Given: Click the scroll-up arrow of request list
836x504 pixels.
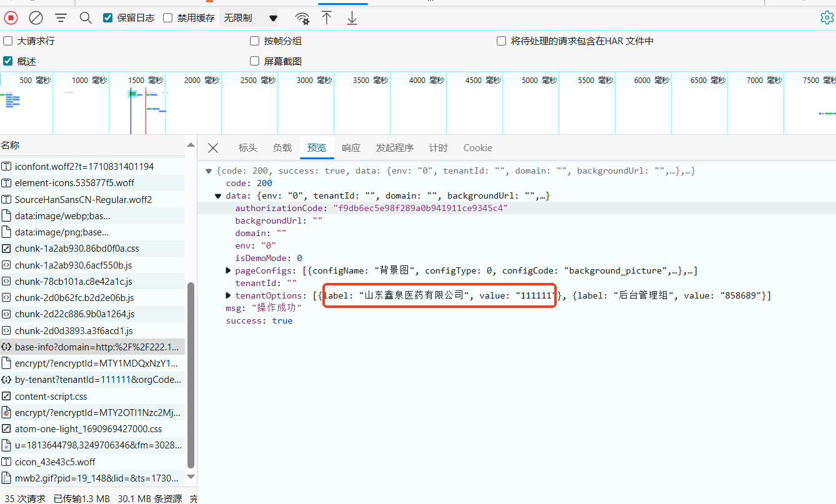Looking at the screenshot, I should tap(191, 145).
